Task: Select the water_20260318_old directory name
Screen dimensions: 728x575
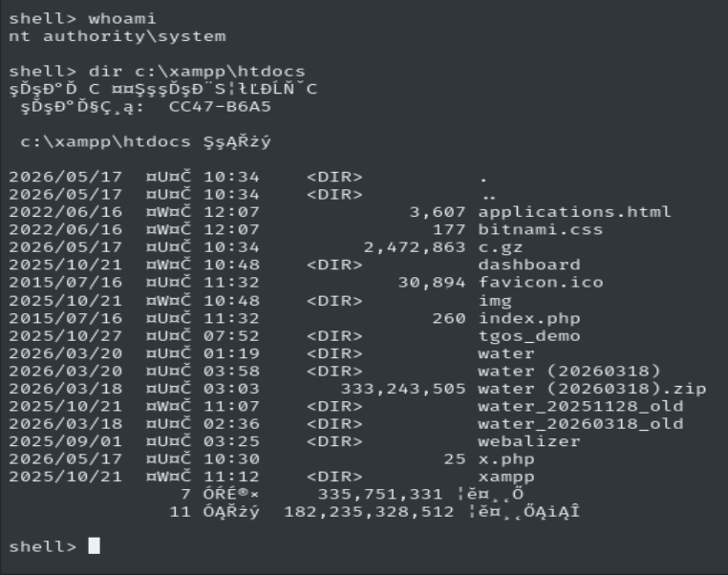Action: 580,424
